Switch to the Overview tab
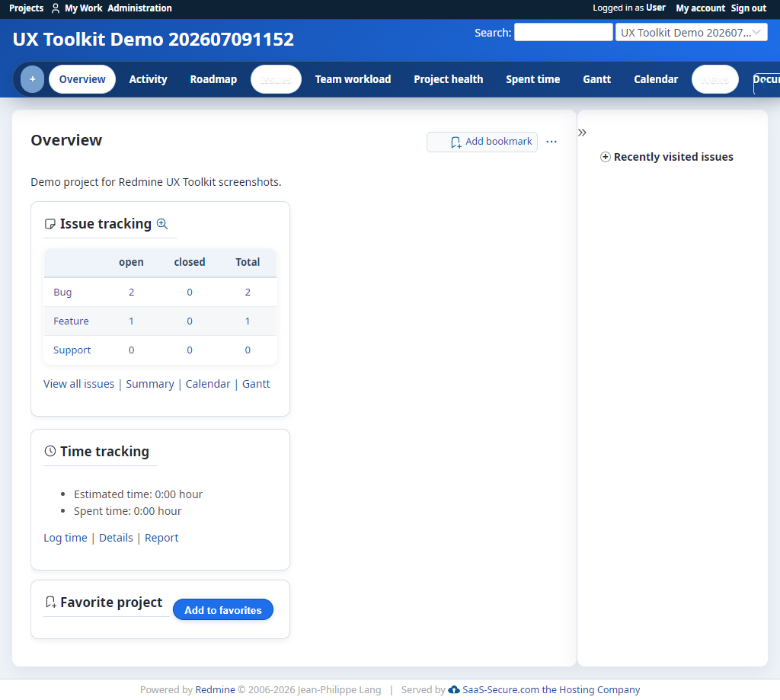 (82, 80)
